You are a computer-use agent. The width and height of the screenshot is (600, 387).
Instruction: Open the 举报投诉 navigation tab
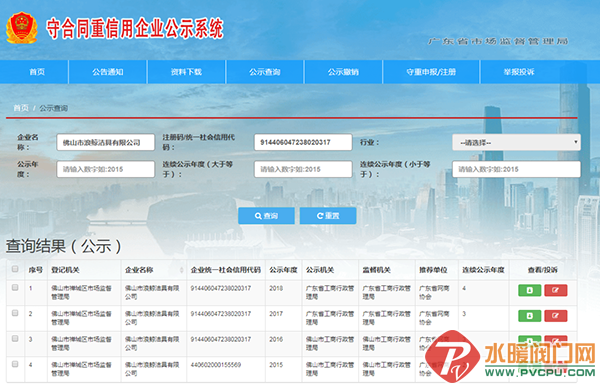click(519, 72)
